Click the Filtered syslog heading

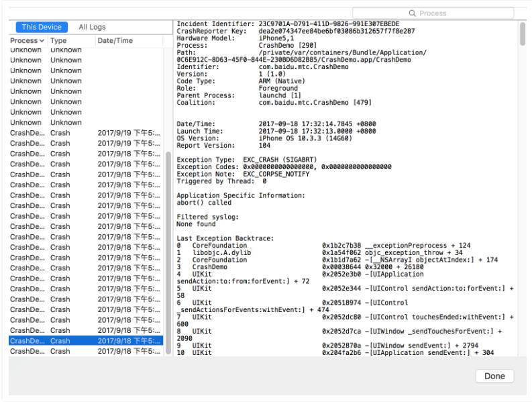208,217
